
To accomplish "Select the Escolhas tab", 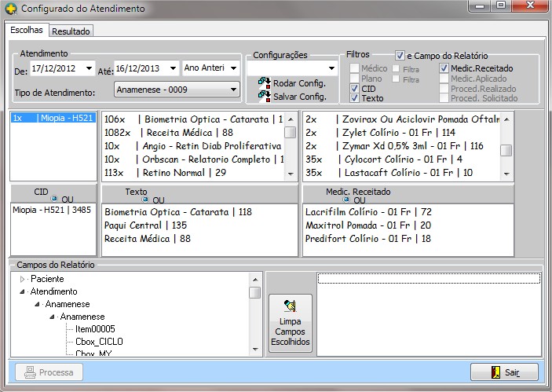I will (x=27, y=31).
